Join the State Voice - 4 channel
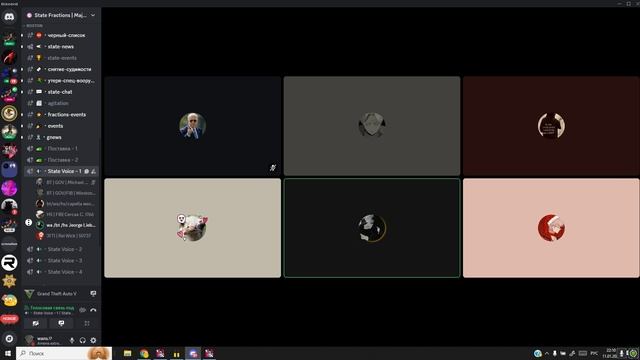 tap(61, 272)
